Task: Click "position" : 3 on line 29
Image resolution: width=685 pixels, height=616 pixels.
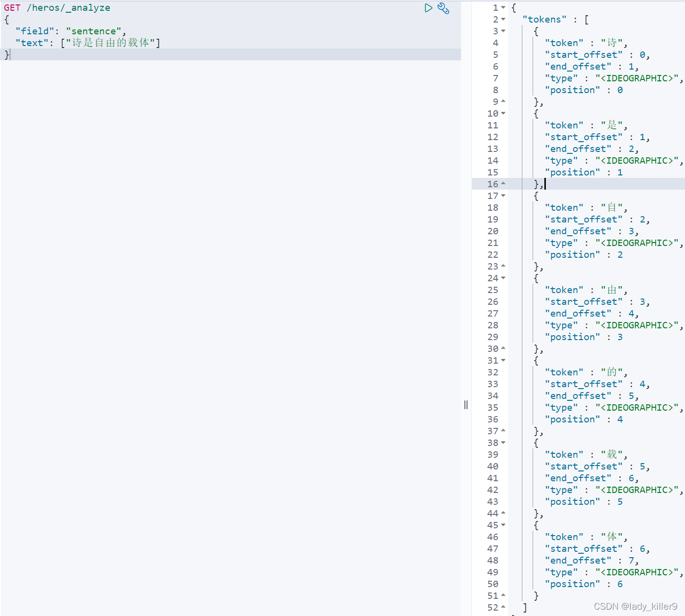Action: point(584,337)
